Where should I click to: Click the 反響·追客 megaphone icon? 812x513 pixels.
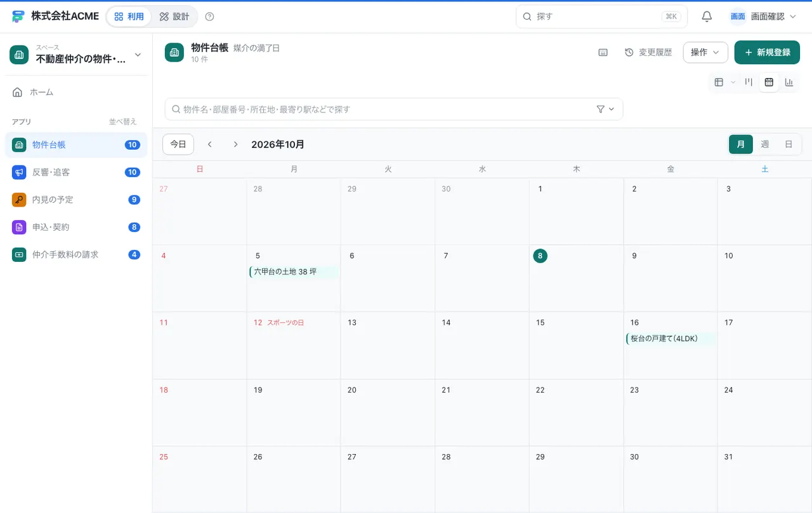[x=19, y=172]
